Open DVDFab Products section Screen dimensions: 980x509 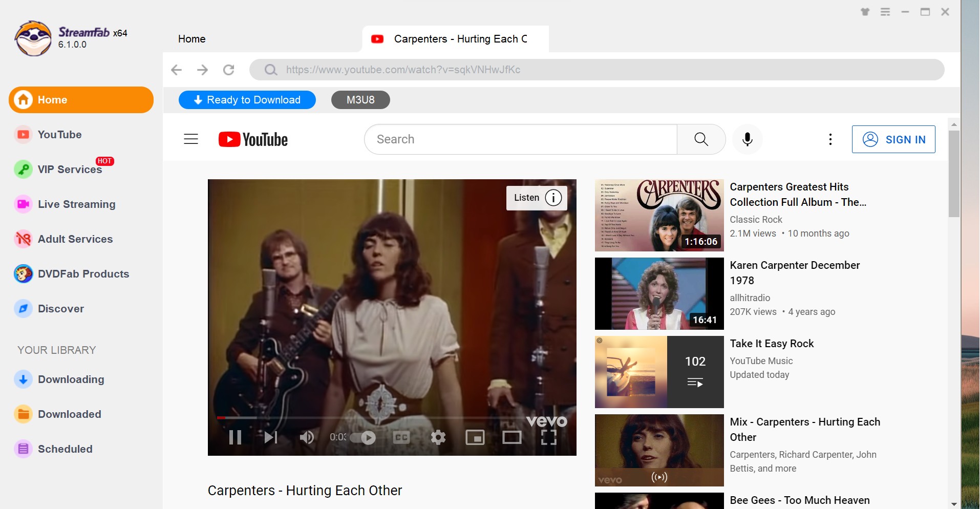[x=72, y=274]
